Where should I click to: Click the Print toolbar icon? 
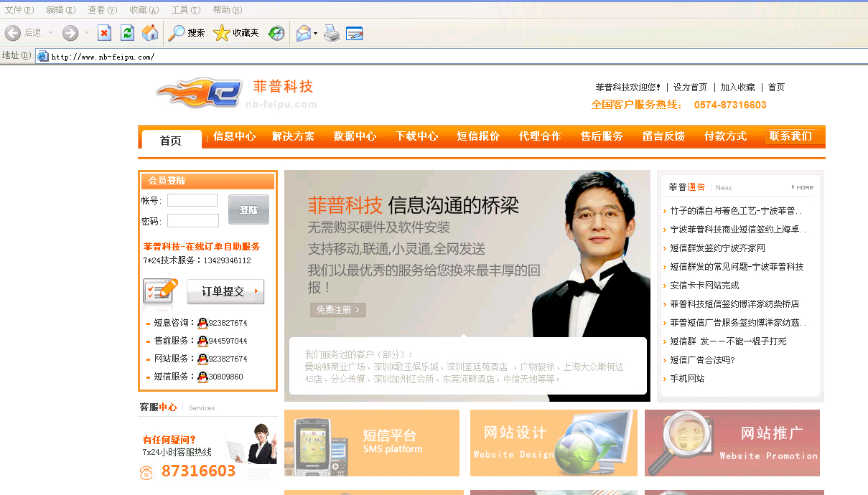332,33
